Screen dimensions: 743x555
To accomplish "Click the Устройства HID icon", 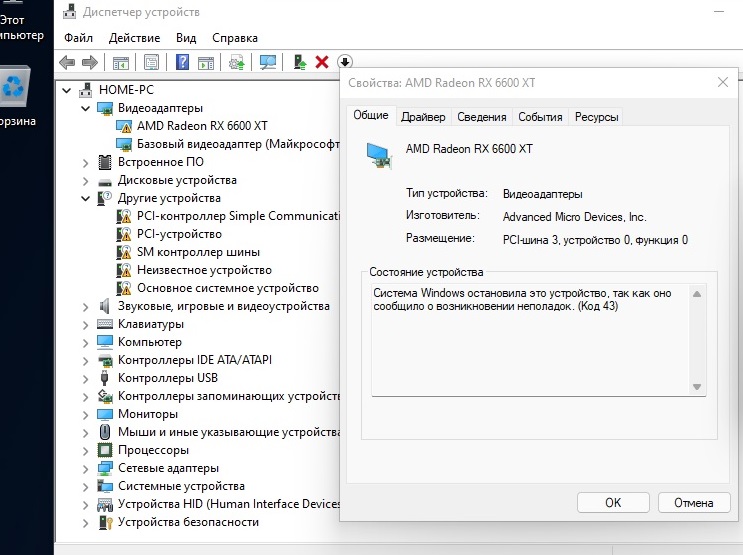I will (105, 504).
